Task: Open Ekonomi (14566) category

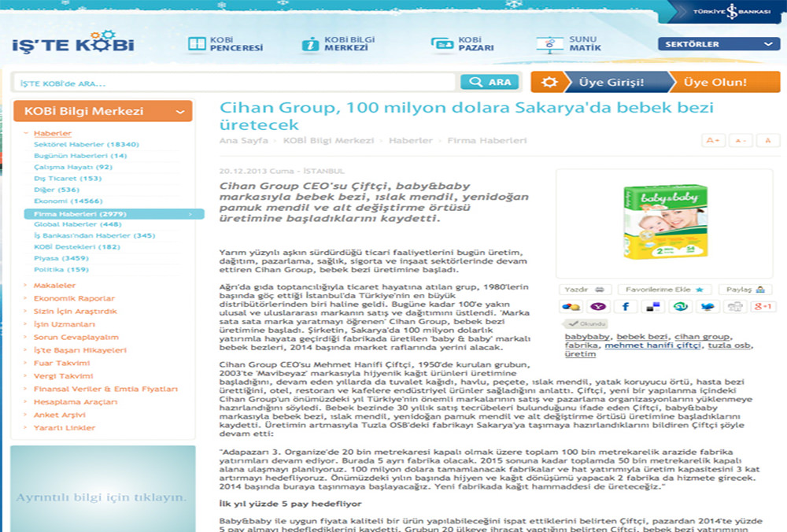Action: (x=68, y=201)
